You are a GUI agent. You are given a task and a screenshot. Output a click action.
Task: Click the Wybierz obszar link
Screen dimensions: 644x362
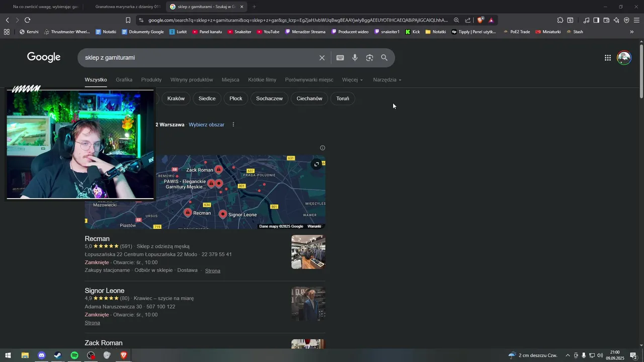[206, 125]
